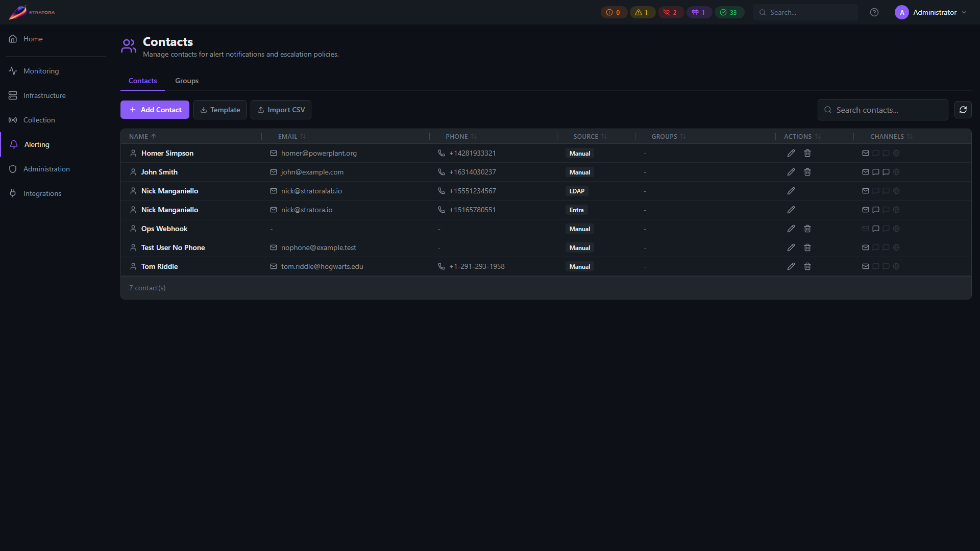Toggle email channel for Tom Riddle
Image resolution: width=980 pixels, height=551 pixels.
866,266
